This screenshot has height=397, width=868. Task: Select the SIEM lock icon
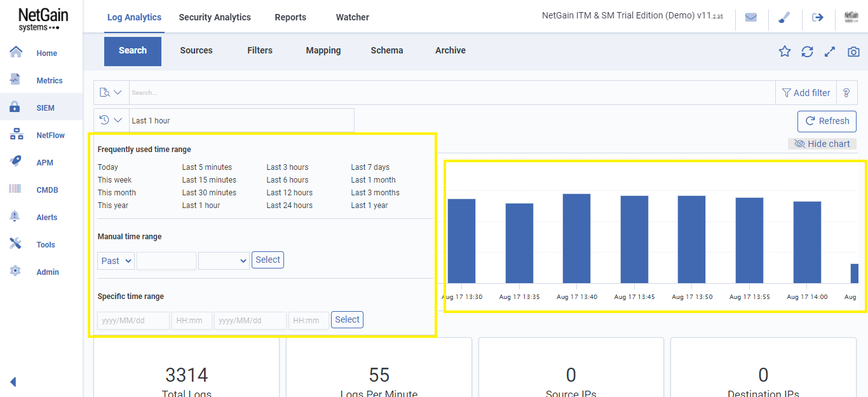tap(15, 108)
